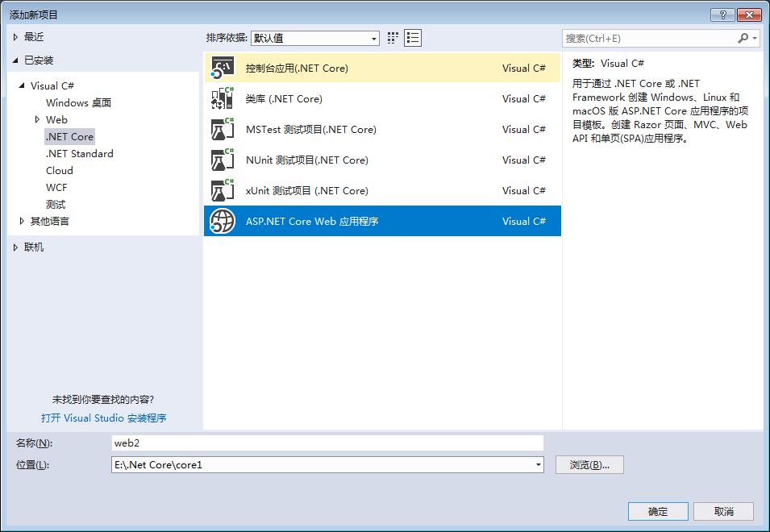Viewport: 770px width, 532px height.
Task: Open the sort by 默认值 dropdown
Action: click(x=314, y=38)
